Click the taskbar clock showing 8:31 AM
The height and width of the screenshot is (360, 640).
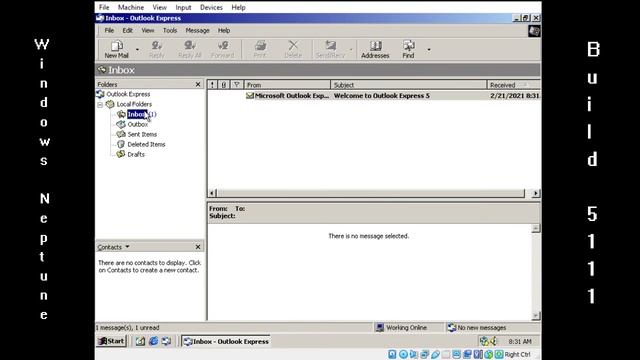click(520, 342)
